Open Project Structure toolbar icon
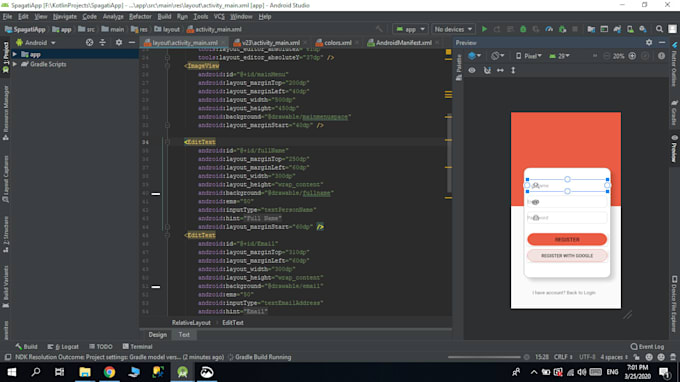680x382 pixels. click(591, 29)
